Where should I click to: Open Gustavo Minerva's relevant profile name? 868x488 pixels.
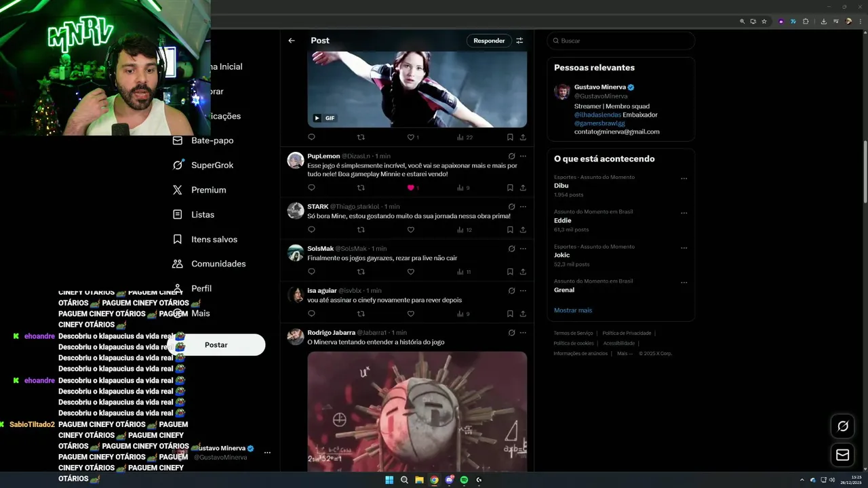tap(600, 87)
